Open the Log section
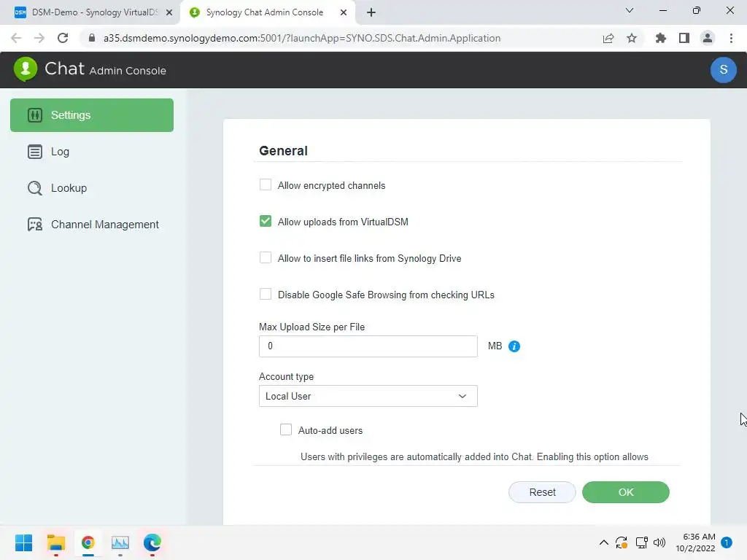 coord(92,152)
